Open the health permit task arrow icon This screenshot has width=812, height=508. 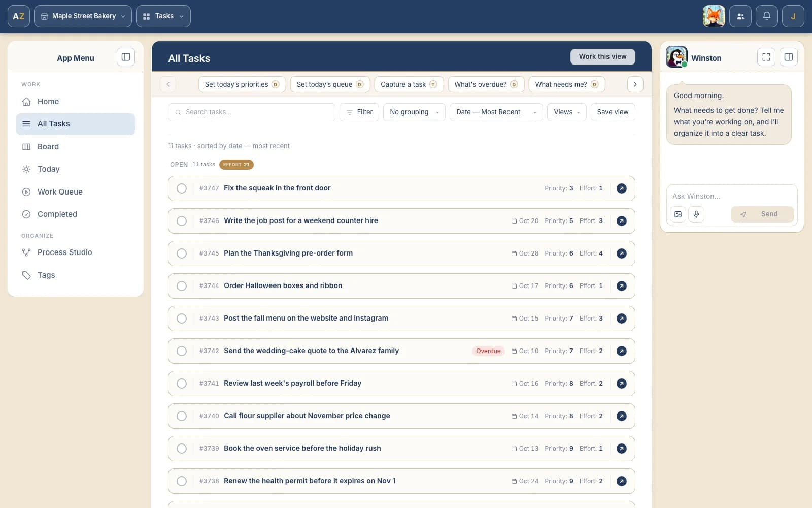[621, 481]
